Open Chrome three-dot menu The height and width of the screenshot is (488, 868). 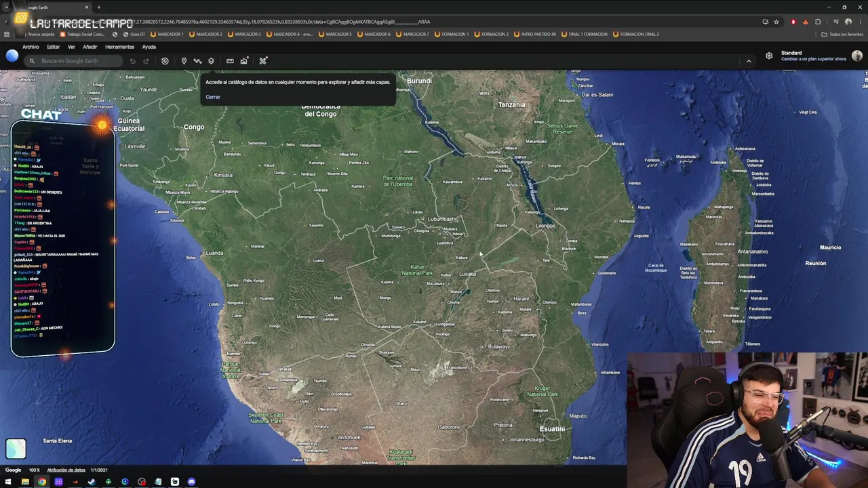(860, 22)
